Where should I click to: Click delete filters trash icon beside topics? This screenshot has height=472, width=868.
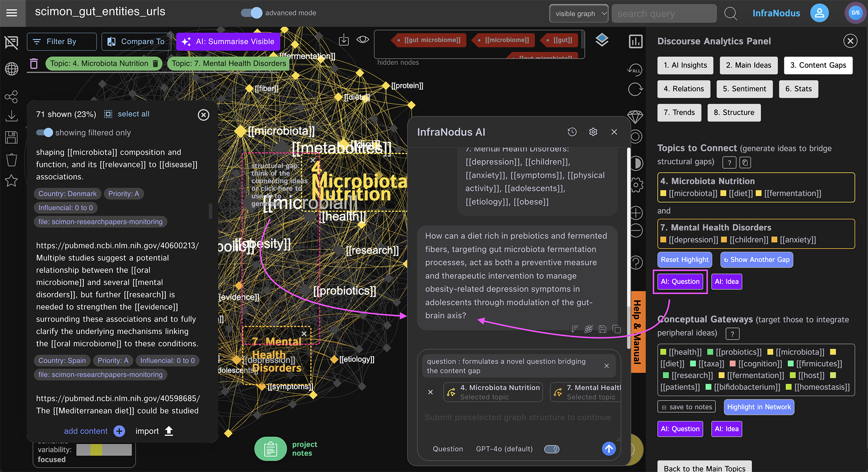pyautogui.click(x=34, y=64)
